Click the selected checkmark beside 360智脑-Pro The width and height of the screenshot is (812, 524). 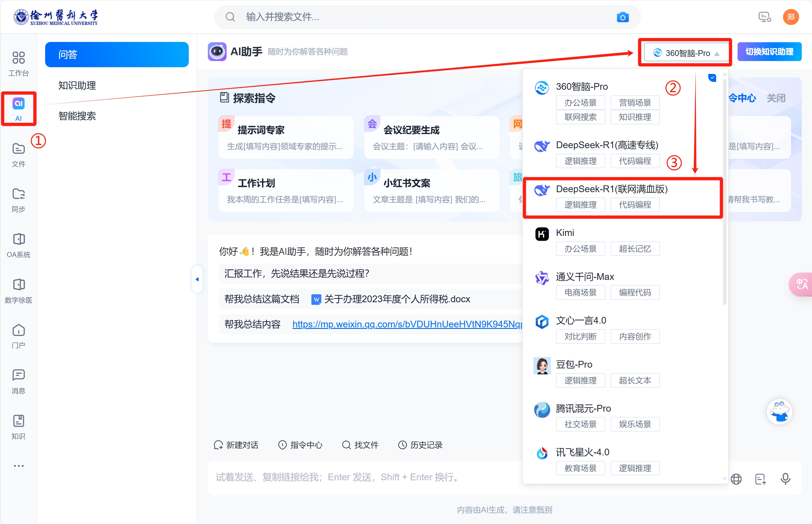pyautogui.click(x=712, y=78)
